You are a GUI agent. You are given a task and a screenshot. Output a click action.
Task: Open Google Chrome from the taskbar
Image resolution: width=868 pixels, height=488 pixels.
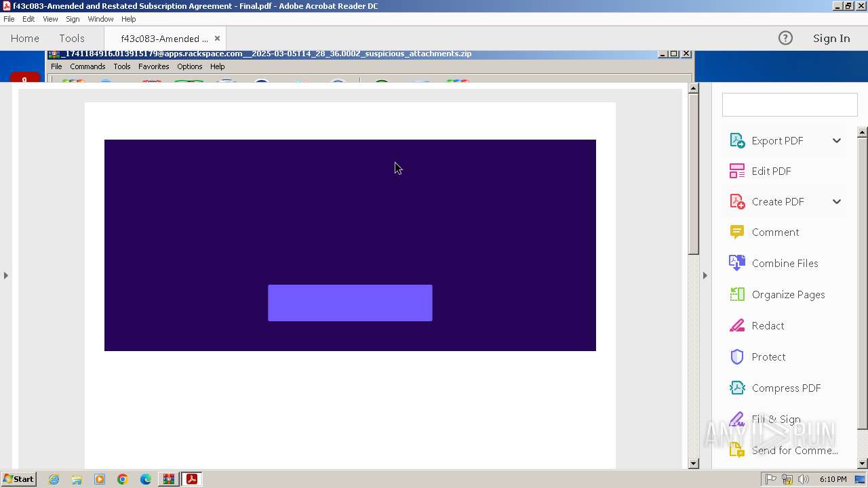(123, 479)
